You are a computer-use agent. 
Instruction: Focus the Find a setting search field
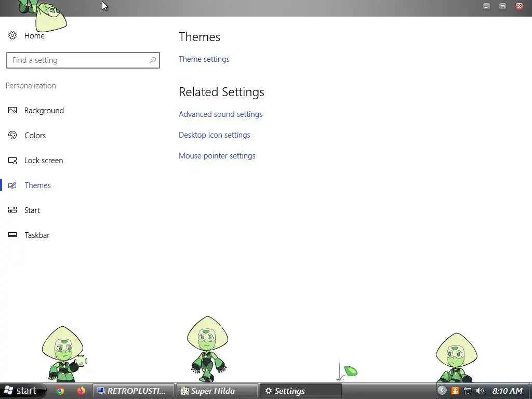(83, 60)
